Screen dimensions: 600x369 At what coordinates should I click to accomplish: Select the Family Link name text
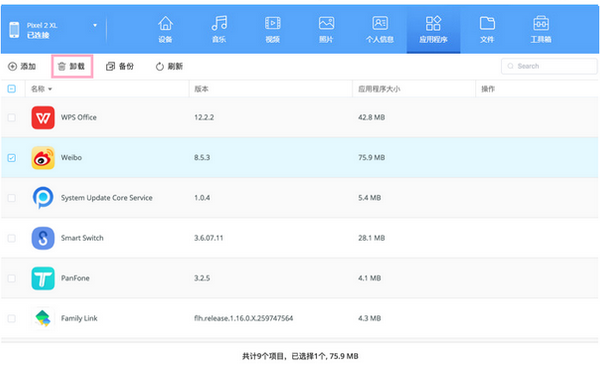pos(79,318)
